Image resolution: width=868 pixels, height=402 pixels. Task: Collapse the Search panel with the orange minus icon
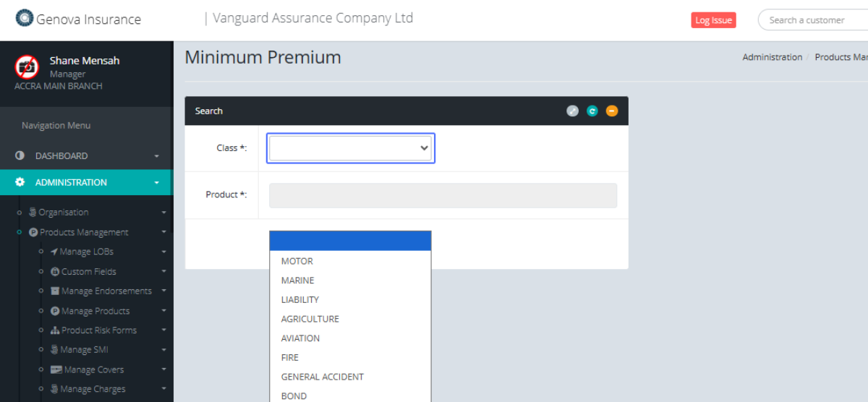tap(612, 111)
